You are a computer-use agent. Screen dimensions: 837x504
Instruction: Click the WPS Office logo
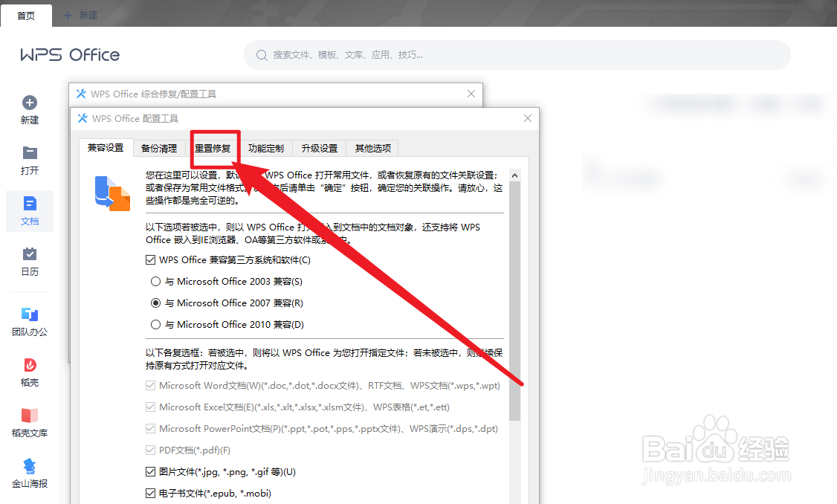70,54
